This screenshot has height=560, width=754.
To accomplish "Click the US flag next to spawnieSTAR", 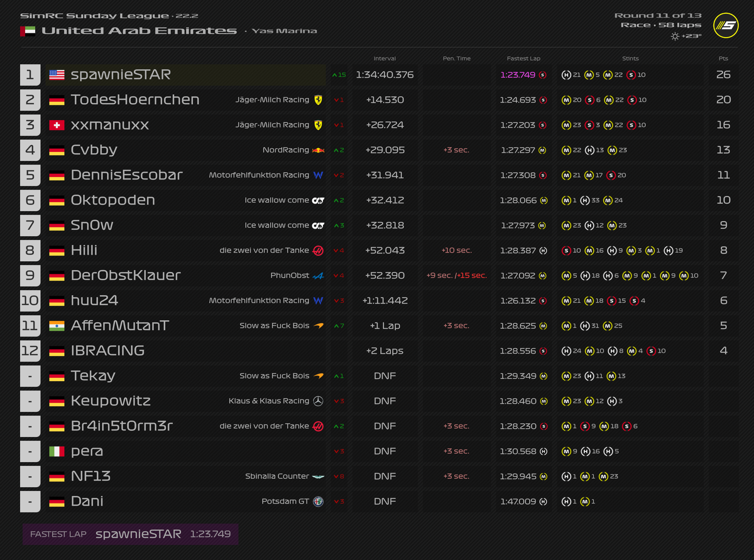I will 57,75.
